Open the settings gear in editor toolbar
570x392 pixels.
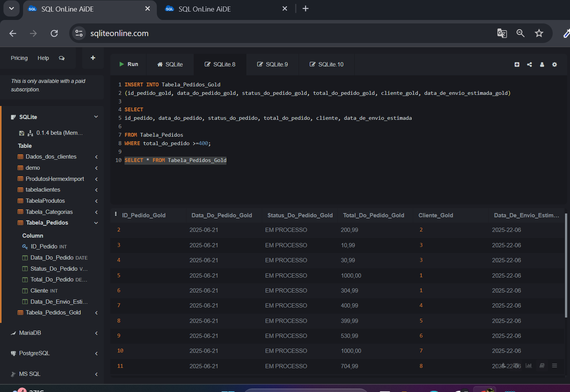pos(555,65)
